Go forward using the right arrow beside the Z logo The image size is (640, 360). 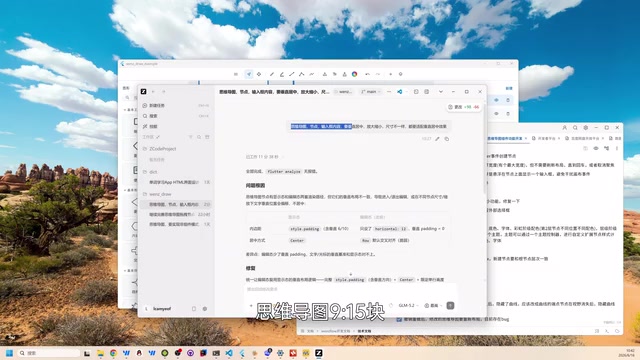pyautogui.click(x=164, y=91)
